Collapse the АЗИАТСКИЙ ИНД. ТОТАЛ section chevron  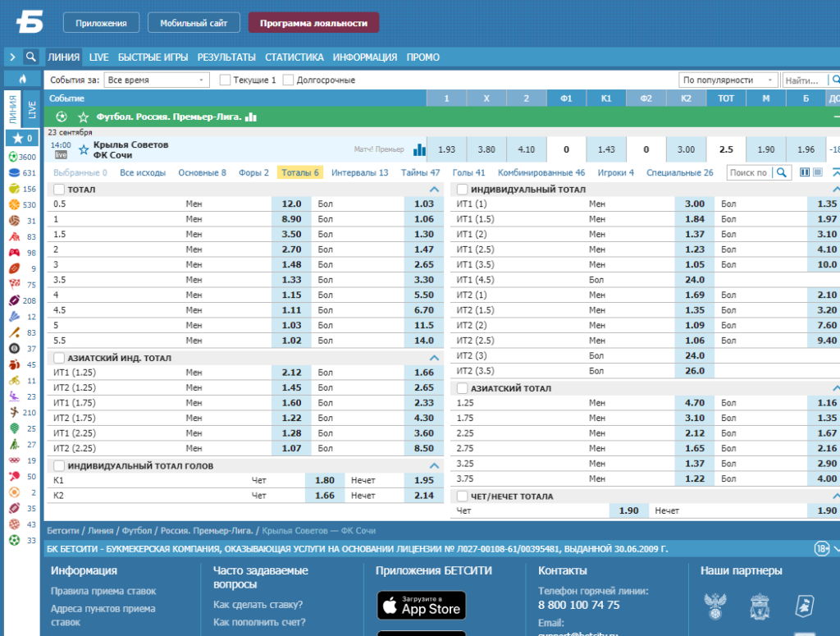coord(435,358)
